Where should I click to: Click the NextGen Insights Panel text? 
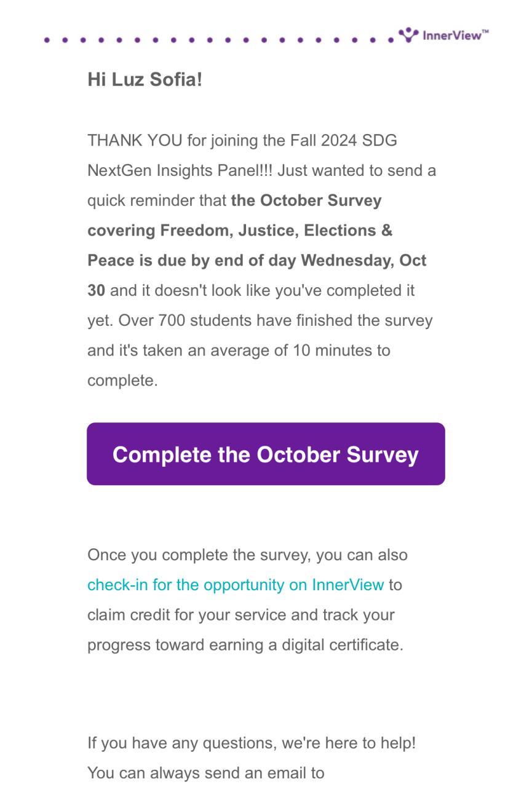click(180, 170)
